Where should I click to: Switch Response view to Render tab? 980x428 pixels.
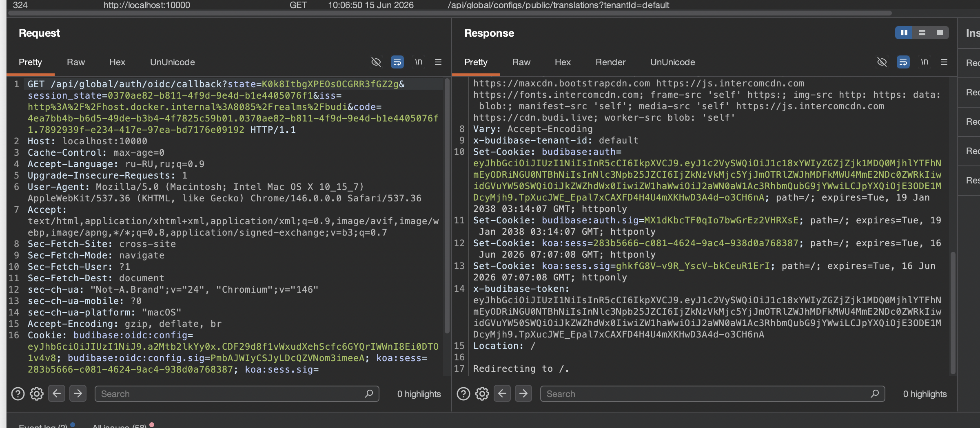point(610,62)
